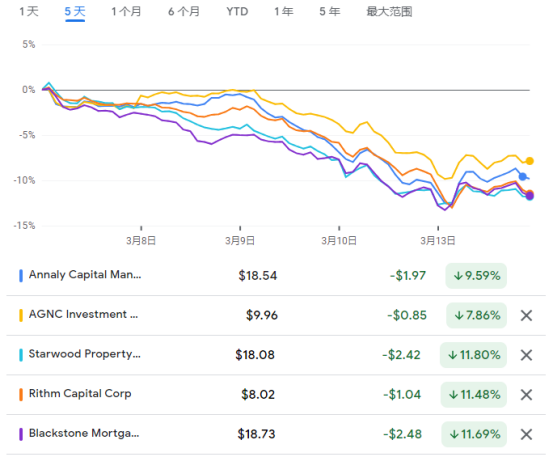Screen dimensions: 554x458
Task: Click the yellow AGNC color marker
Action: click(21, 315)
